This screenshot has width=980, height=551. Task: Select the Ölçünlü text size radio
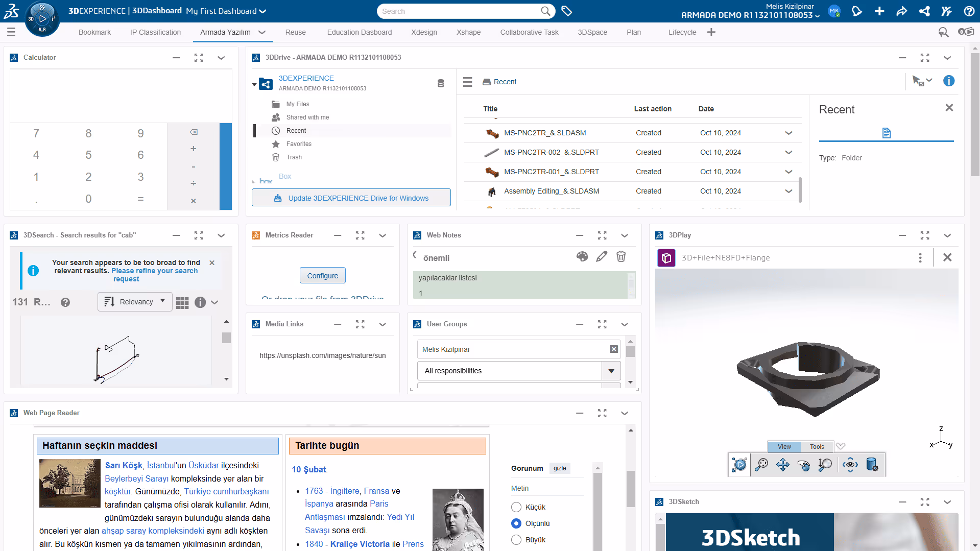point(516,523)
